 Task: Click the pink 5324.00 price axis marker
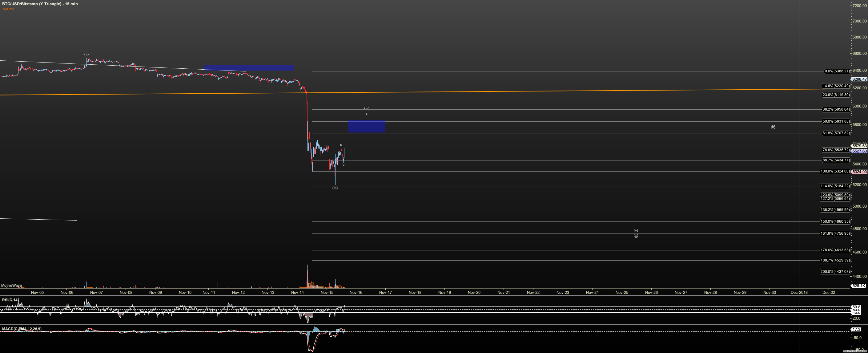[859, 172]
